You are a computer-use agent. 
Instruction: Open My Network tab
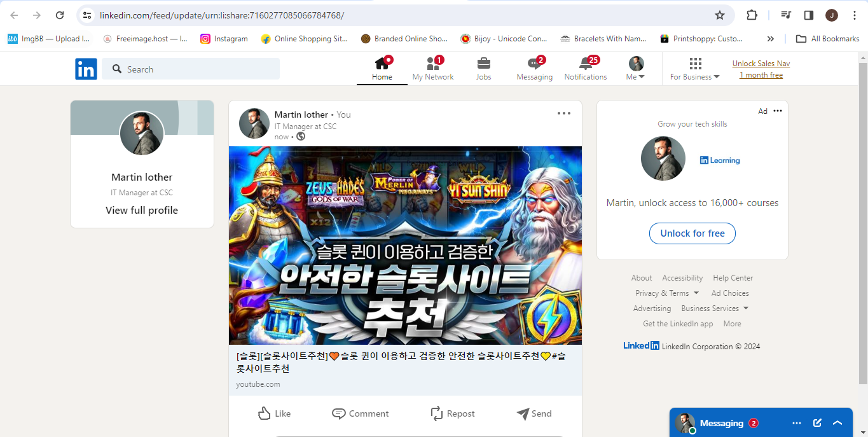[433, 69]
